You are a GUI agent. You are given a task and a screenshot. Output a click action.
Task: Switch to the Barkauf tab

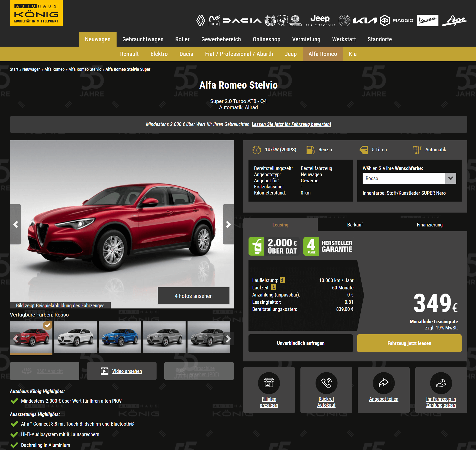(x=355, y=225)
